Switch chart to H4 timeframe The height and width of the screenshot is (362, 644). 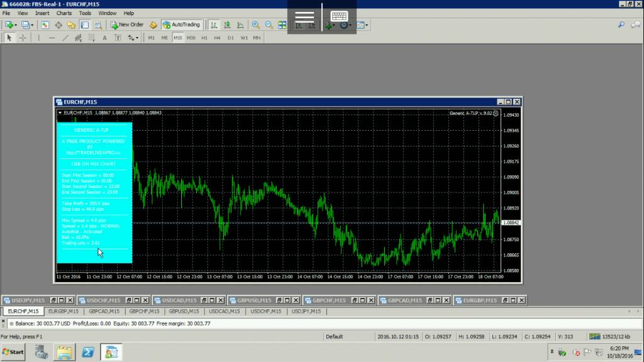point(217,38)
